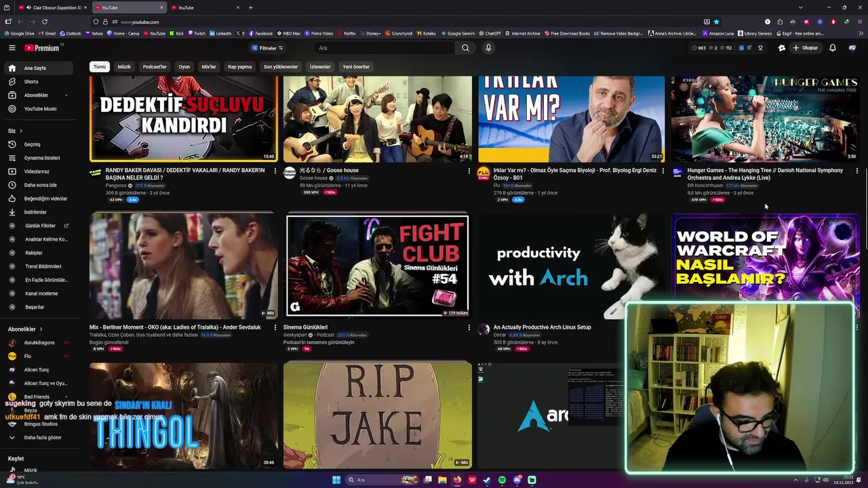Viewport: 868px width, 488px height.
Task: Click the Oluştur create button
Action: (805, 48)
